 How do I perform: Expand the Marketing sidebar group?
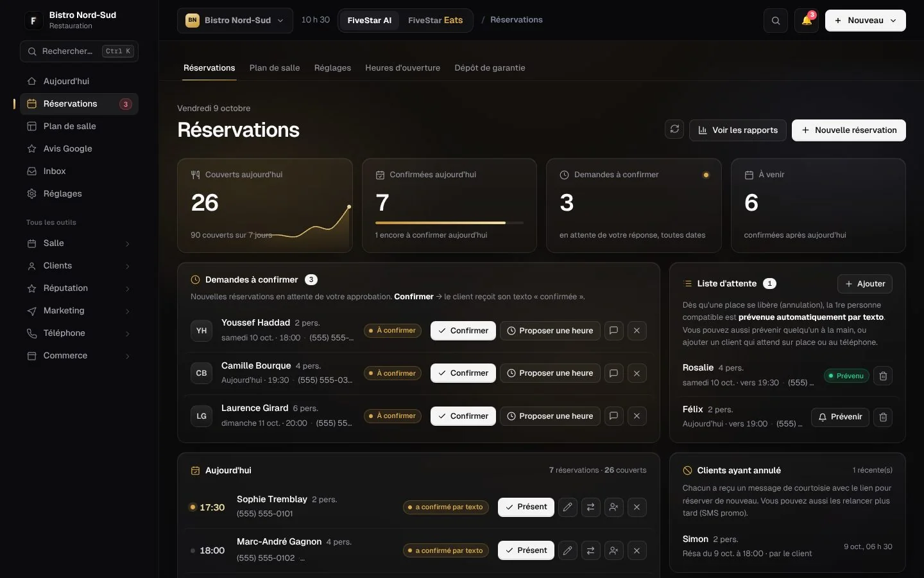(x=79, y=311)
